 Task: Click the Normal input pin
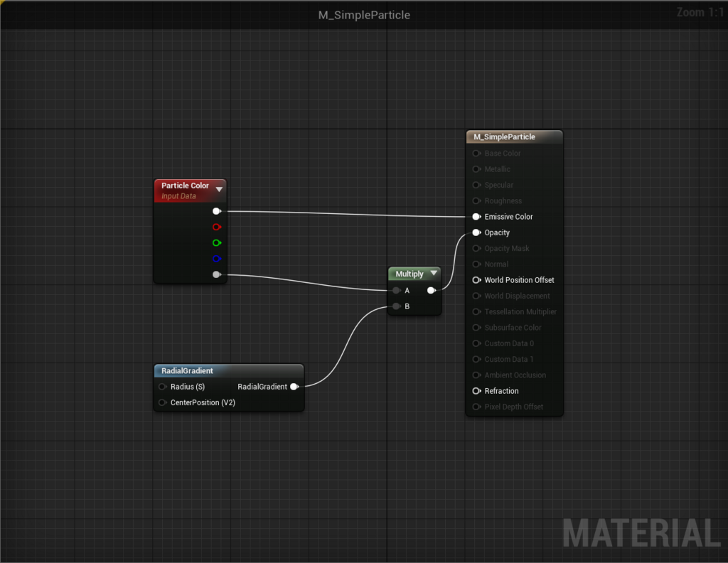click(476, 264)
